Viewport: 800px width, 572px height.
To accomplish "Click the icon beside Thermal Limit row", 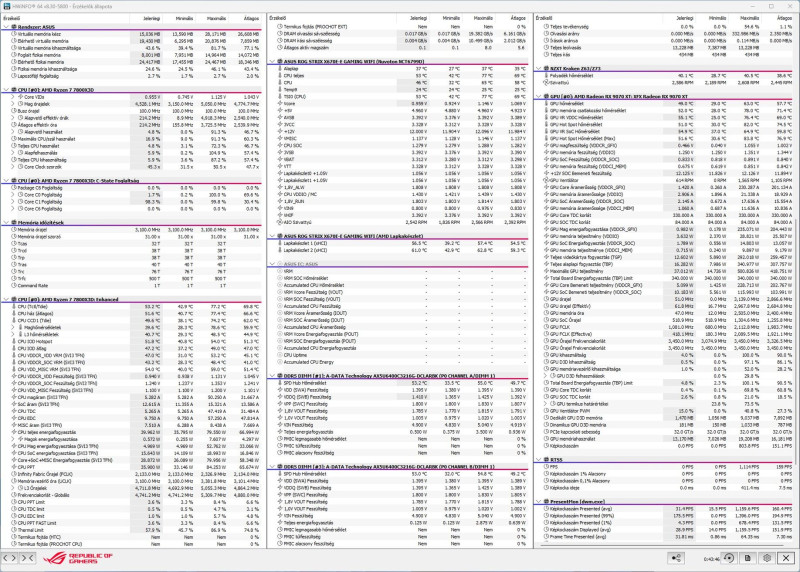I will [14, 530].
